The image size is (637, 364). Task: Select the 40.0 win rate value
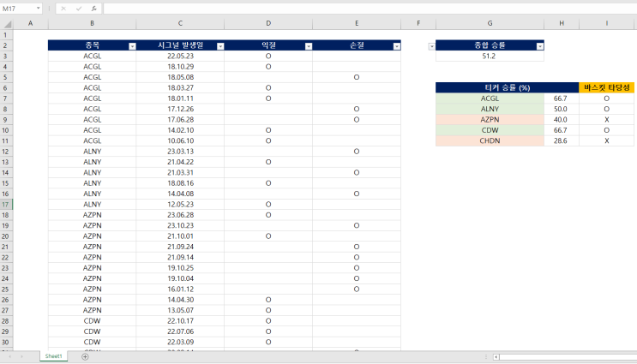pyautogui.click(x=561, y=120)
